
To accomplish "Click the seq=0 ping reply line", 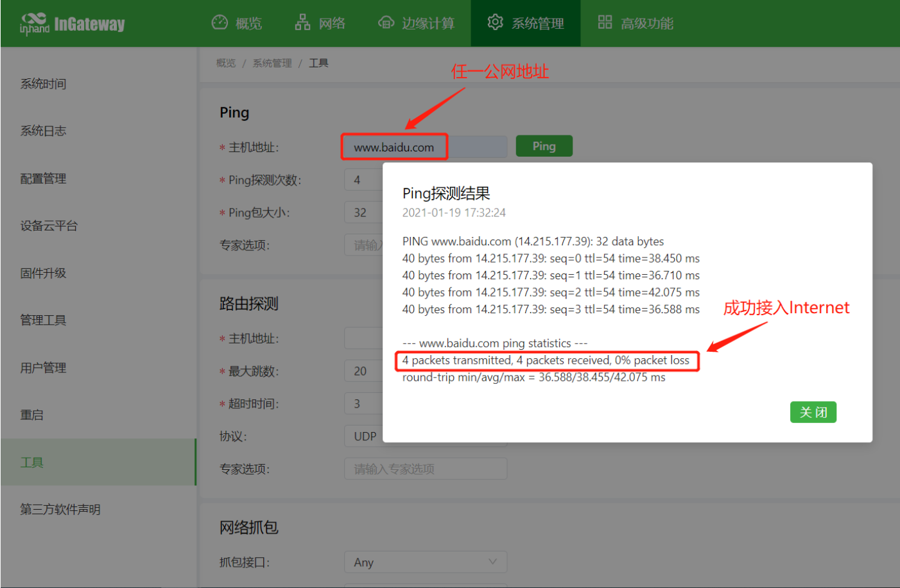I will (x=551, y=258).
